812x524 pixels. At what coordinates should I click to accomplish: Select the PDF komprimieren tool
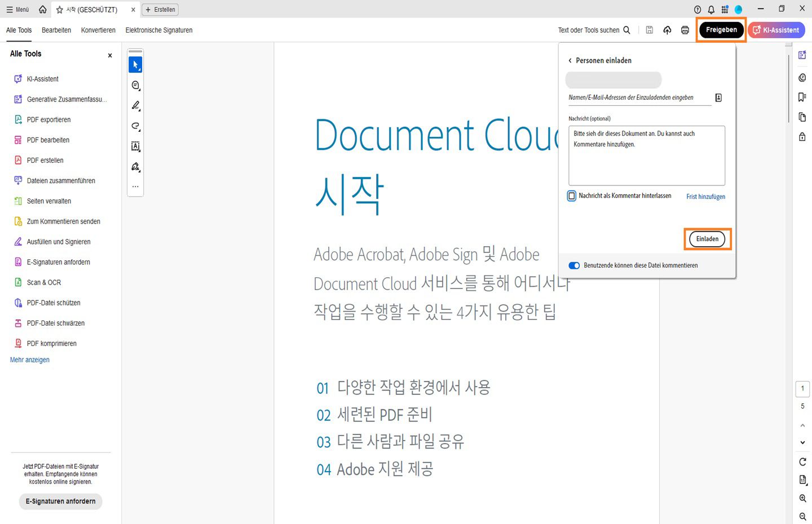45,343
